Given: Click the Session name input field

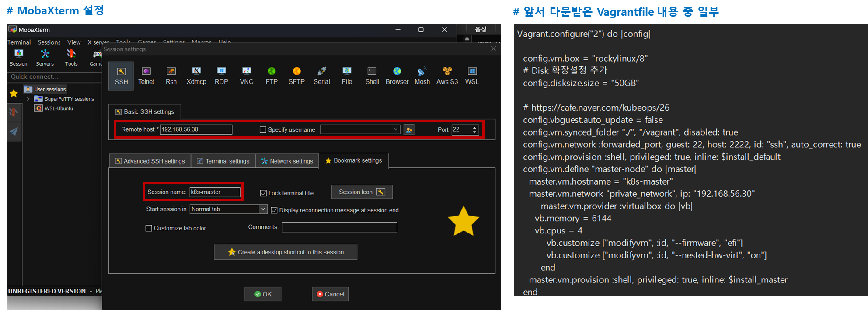Looking at the screenshot, I should [215, 192].
